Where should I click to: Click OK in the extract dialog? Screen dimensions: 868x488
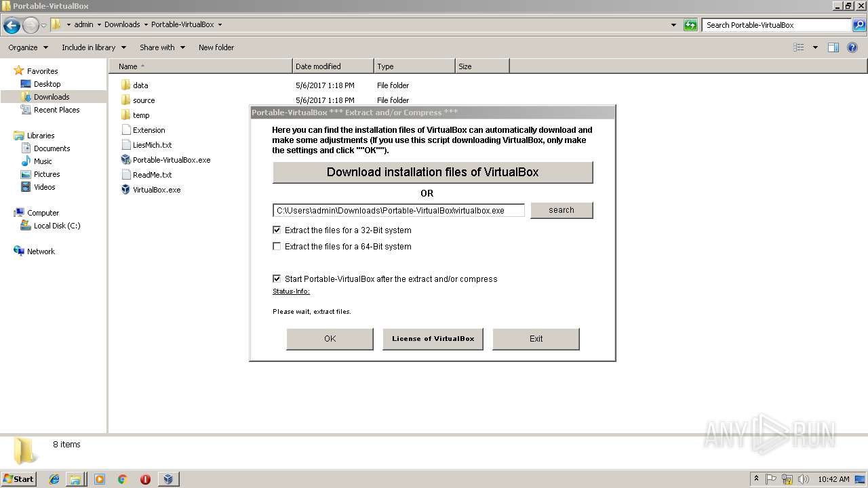click(330, 339)
